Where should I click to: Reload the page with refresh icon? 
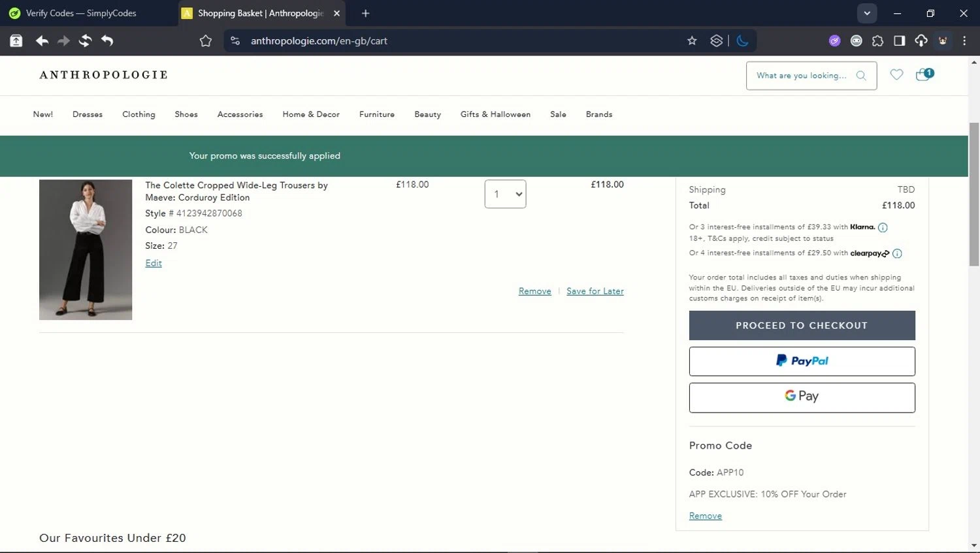pos(85,41)
